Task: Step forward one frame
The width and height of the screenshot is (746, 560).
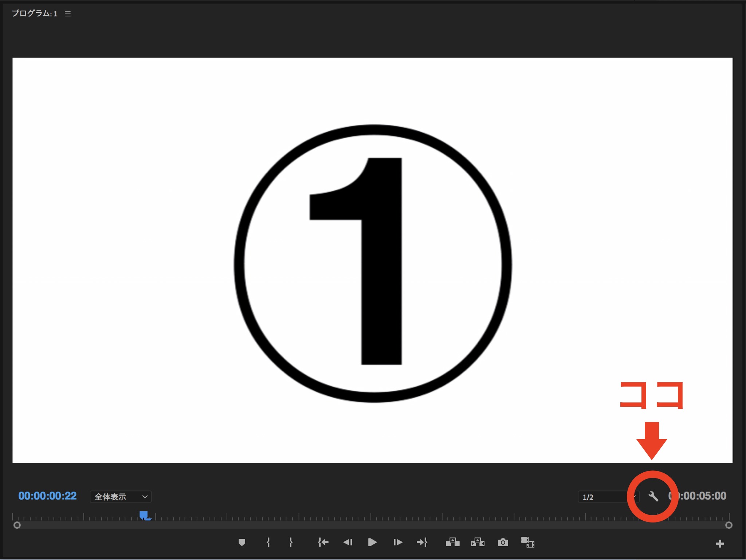Action: click(398, 542)
